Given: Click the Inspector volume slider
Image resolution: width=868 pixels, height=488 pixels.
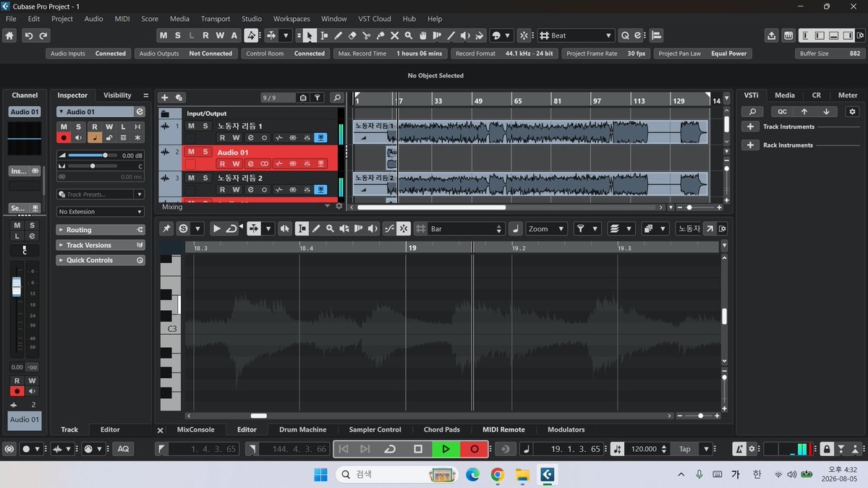Looking at the screenshot, I should point(93,155).
